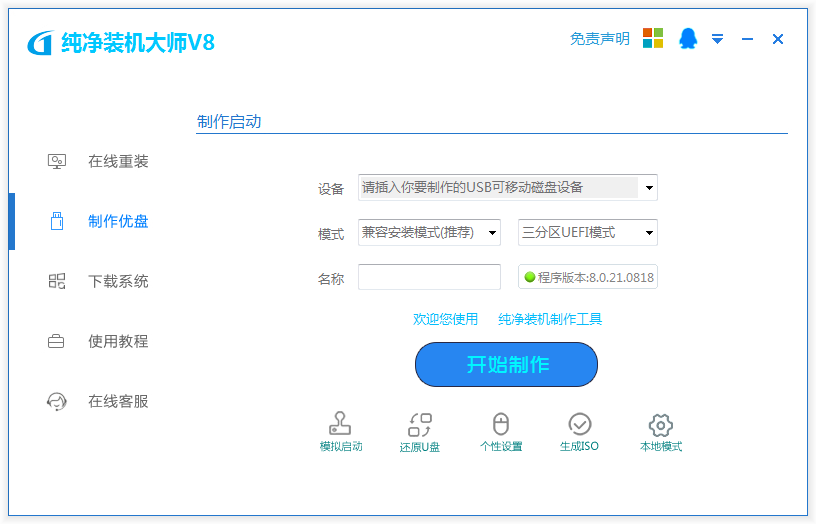The width and height of the screenshot is (816, 524).
Task: Click the 名称 field label
Action: click(331, 279)
